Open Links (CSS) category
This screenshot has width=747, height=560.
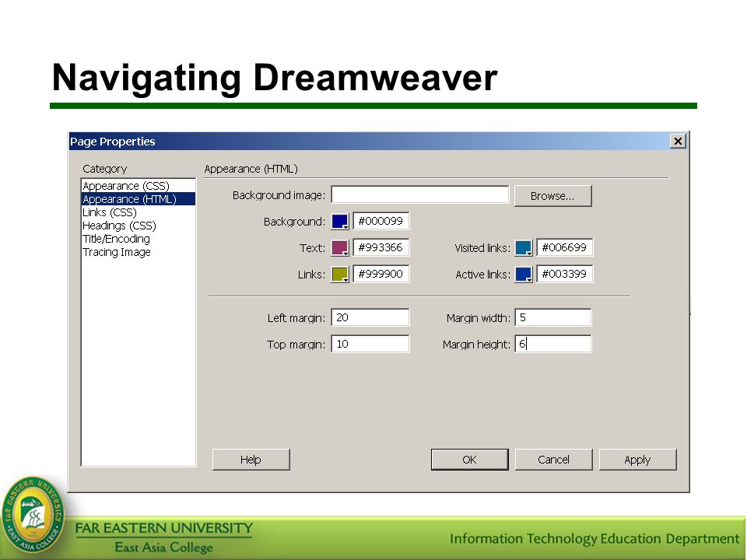(x=139, y=212)
